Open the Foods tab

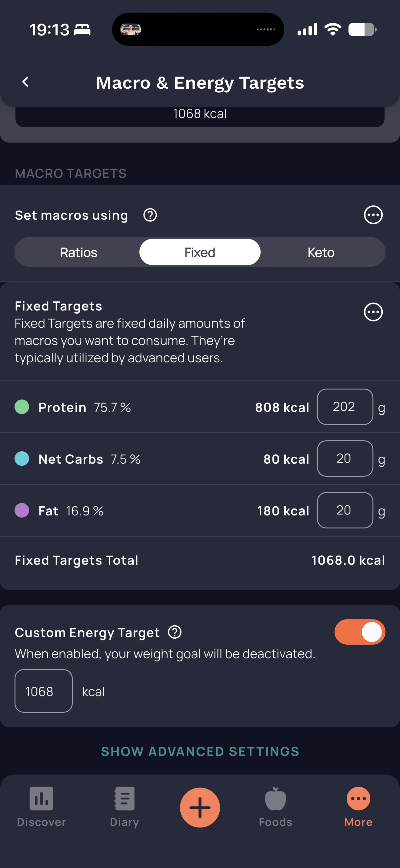[275, 807]
